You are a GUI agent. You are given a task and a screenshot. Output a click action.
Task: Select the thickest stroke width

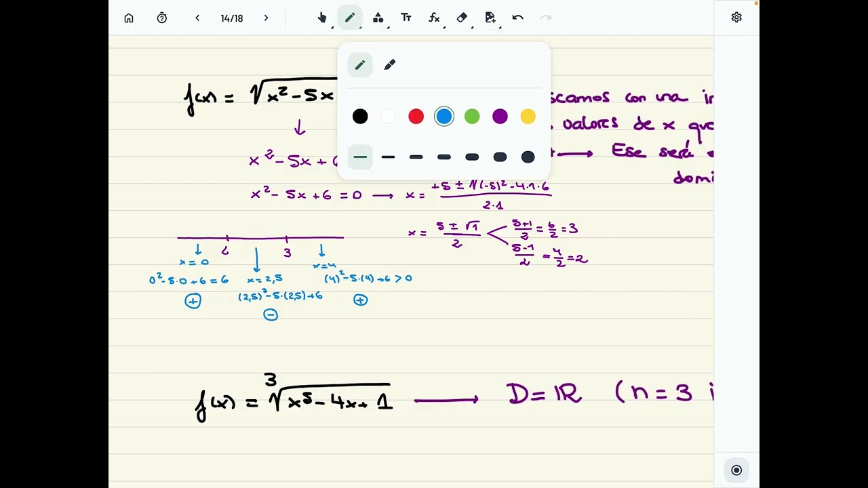528,157
